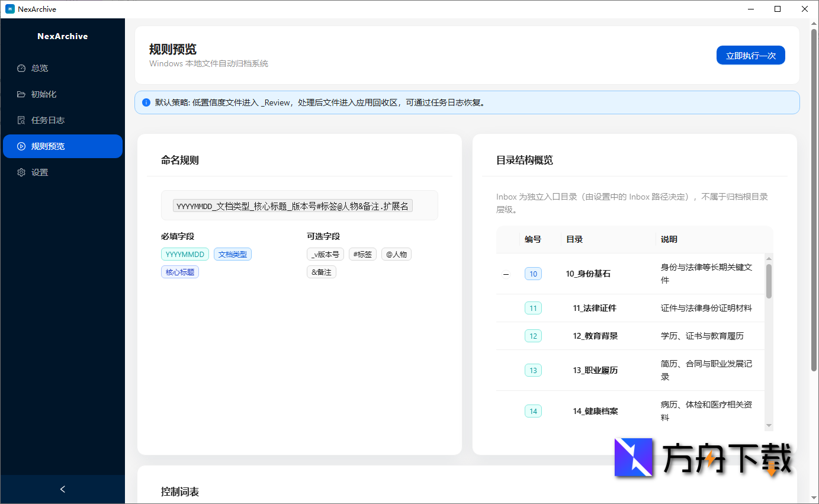
Task: Click the number badge 11 beside 法律证件
Action: click(x=533, y=307)
